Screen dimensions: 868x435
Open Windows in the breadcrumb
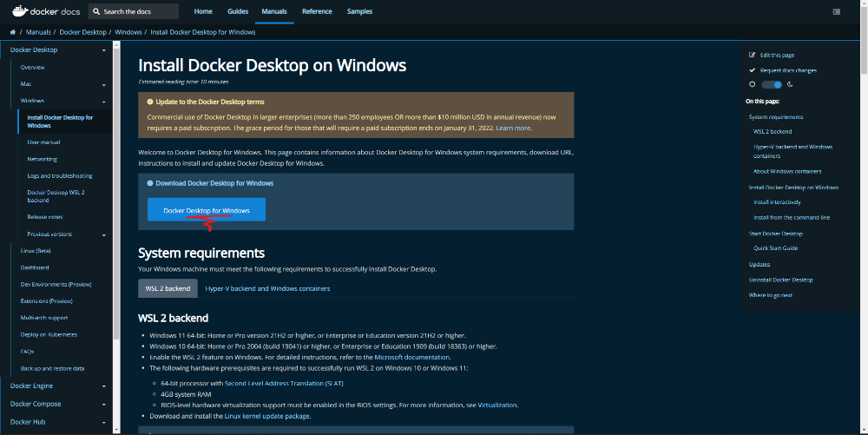point(128,32)
